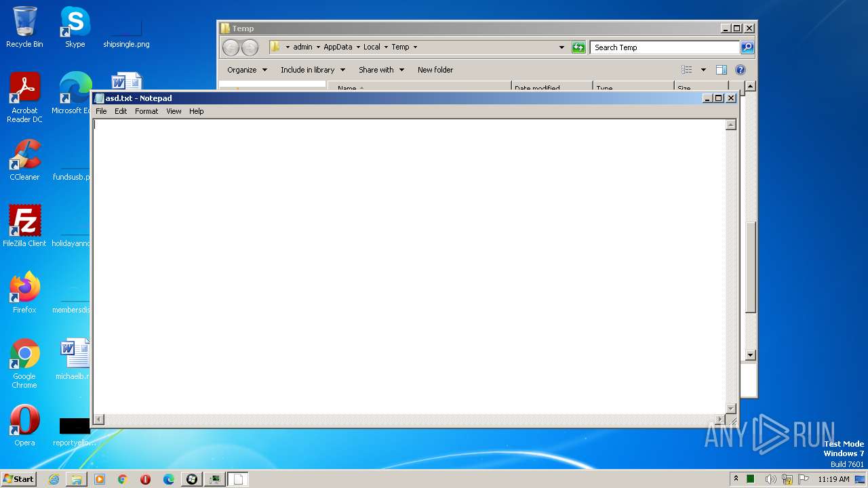Open the Notepad File menu
The image size is (868, 488).
point(101,111)
